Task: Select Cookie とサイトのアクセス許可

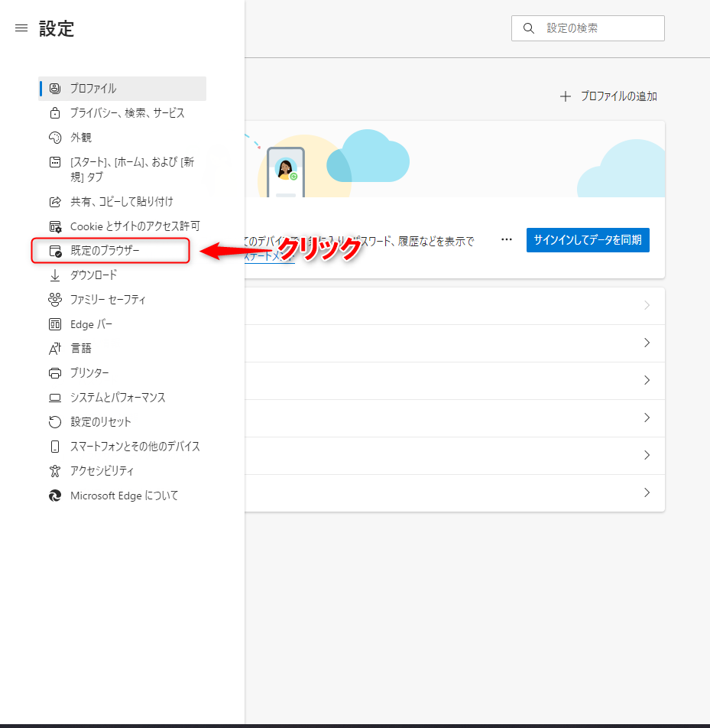Action: (x=135, y=226)
